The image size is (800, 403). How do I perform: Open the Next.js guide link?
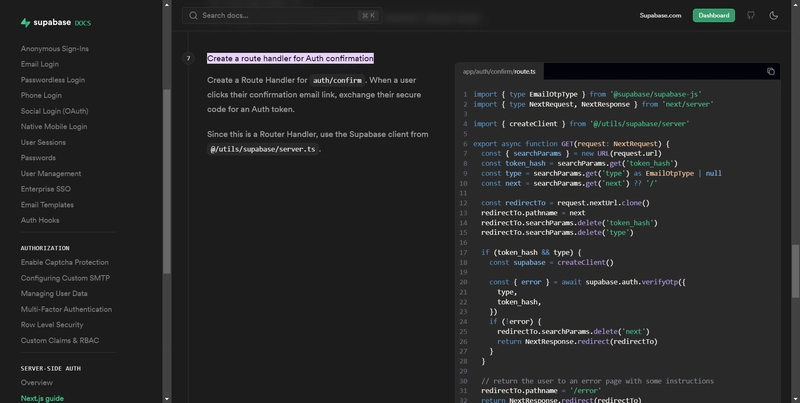[42, 398]
